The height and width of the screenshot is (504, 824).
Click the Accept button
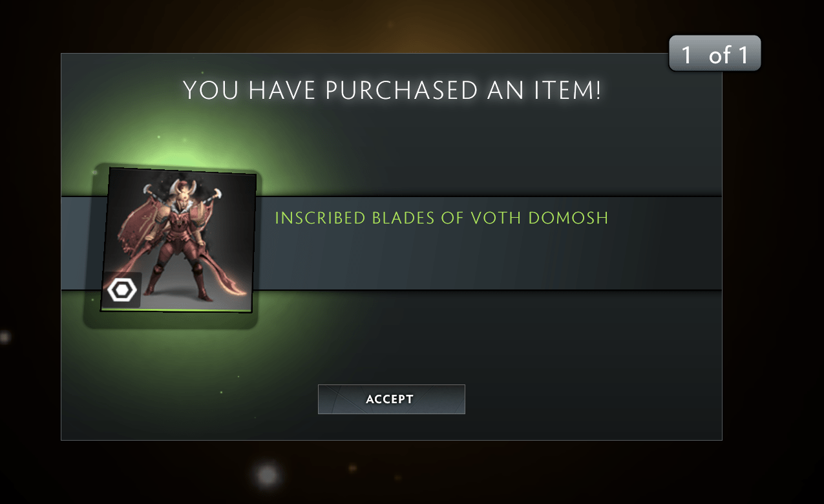tap(391, 399)
